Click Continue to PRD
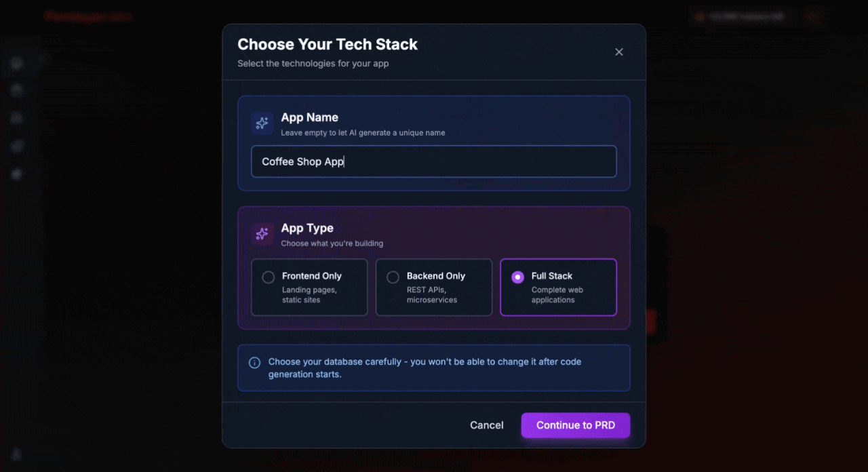Image resolution: width=868 pixels, height=472 pixels. (x=575, y=425)
